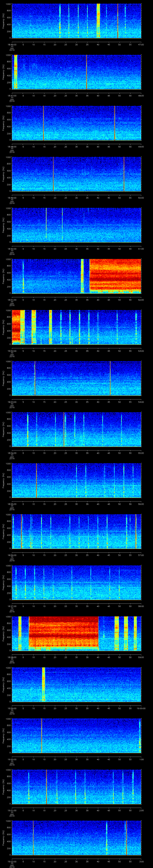The width and height of the screenshot is (153, 868).
Task: Select red spike near 53s in 19:02 spectrogram
Action: point(126,837)
